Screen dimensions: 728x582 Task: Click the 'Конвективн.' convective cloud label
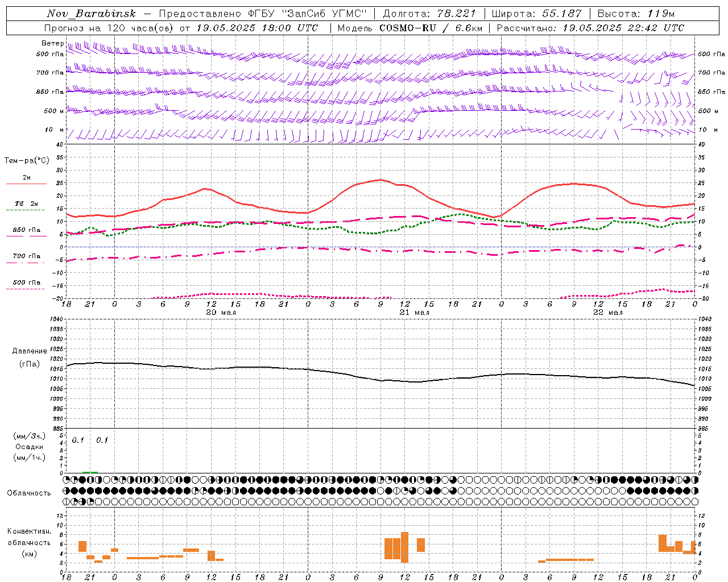29,531
